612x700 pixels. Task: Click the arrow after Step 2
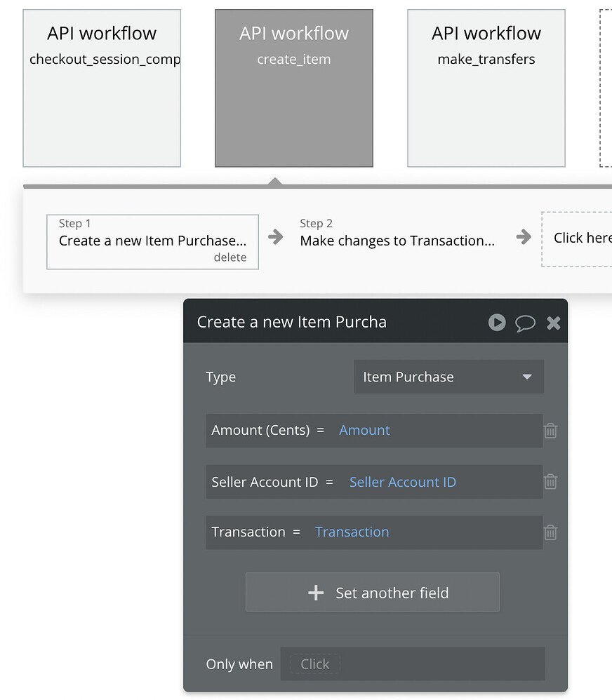(x=524, y=236)
